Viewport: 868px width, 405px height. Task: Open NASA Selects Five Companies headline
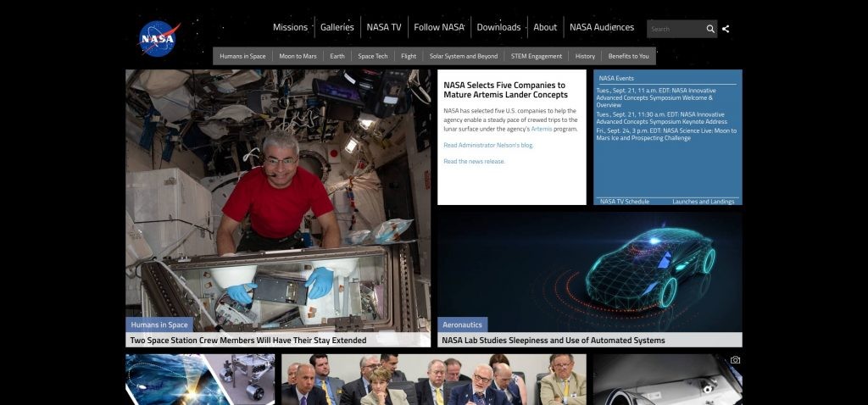coord(505,90)
